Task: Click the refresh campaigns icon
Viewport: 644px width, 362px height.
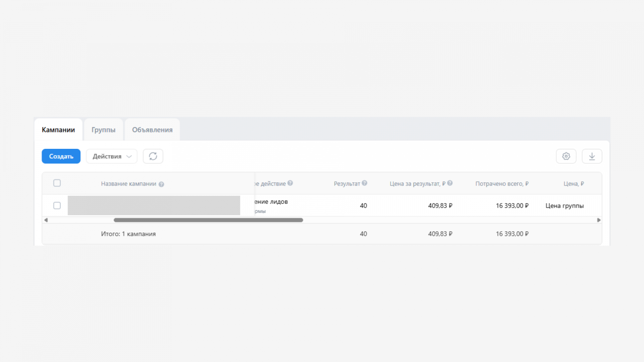Action: tap(153, 156)
